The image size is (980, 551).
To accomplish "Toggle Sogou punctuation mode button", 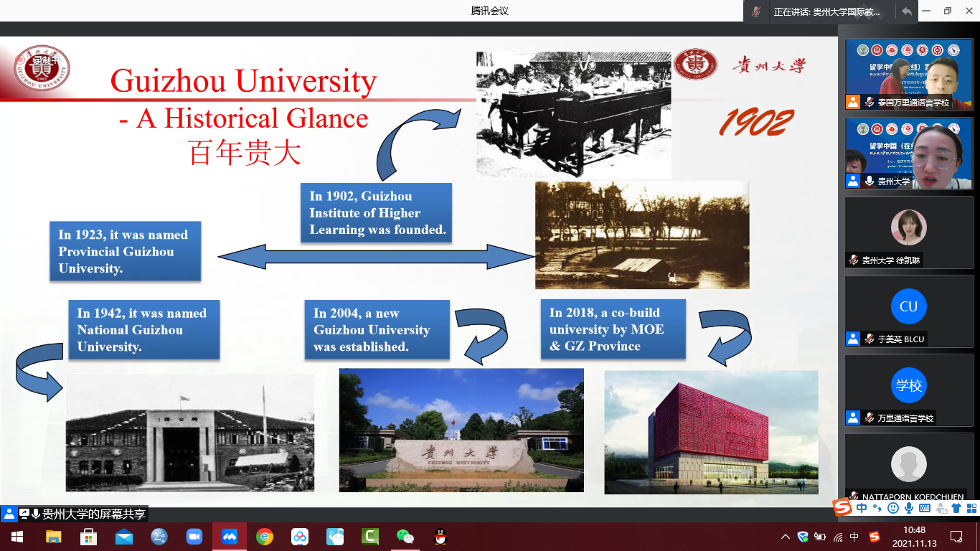I will coord(877,508).
